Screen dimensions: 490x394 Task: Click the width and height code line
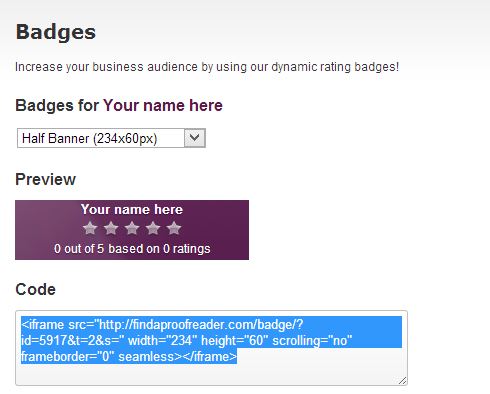click(187, 340)
